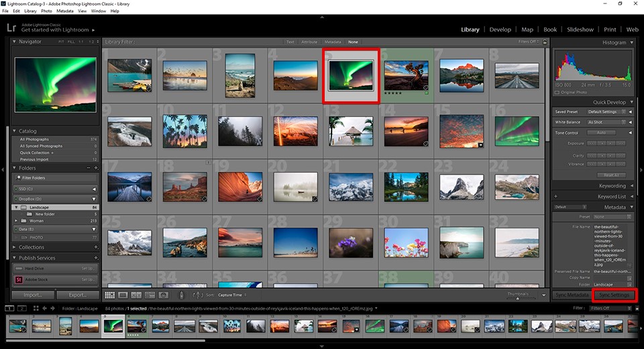Expand the Woman folder
The height and width of the screenshot is (349, 644).
click(x=16, y=221)
